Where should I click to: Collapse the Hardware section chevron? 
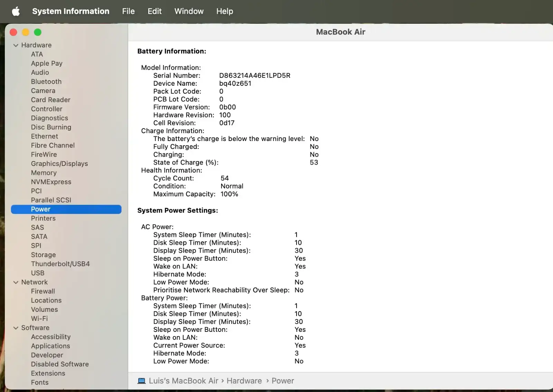coord(16,45)
